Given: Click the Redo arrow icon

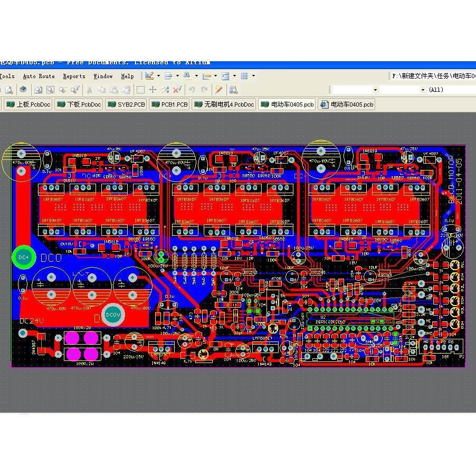Looking at the screenshot, I should point(205,90).
